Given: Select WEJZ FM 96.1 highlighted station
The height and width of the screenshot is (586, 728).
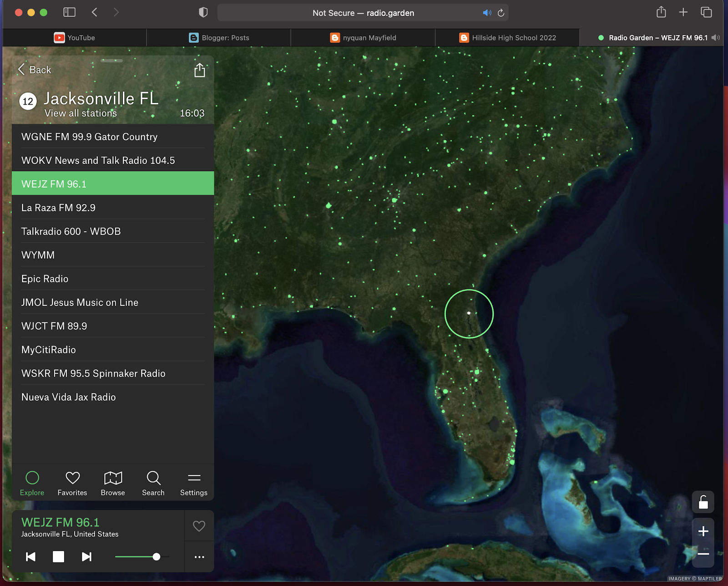Looking at the screenshot, I should tap(113, 183).
